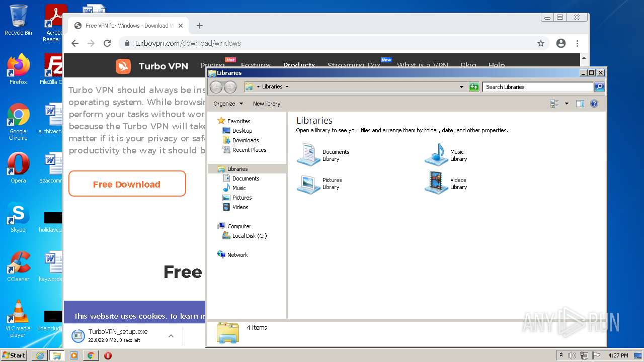Reload the Chrome page
The width and height of the screenshot is (644, 362).
tap(107, 43)
